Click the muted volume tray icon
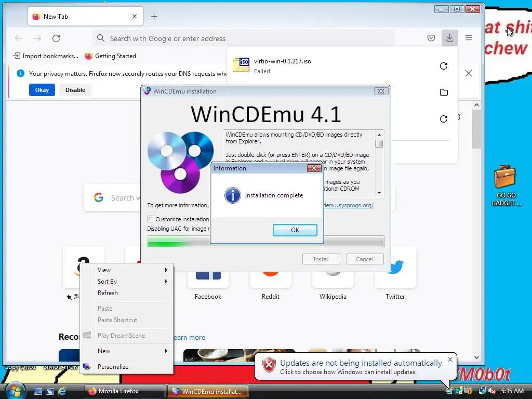532x399 pixels. click(491, 391)
